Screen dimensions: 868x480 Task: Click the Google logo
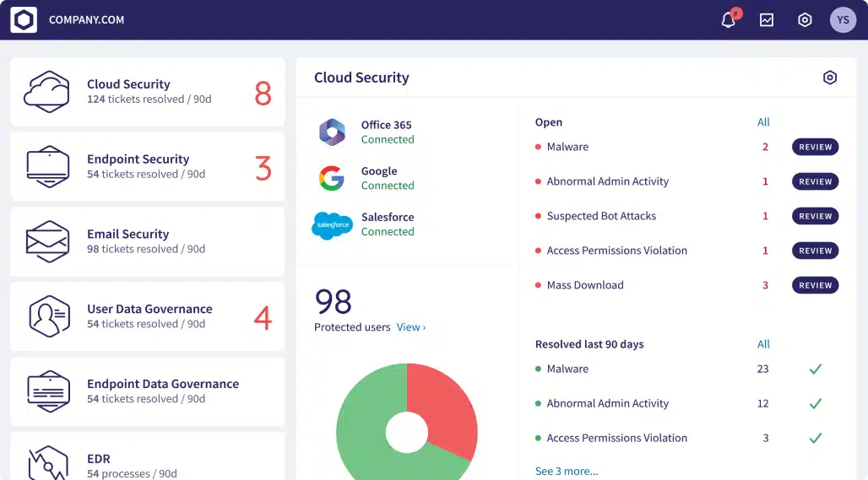[332, 178]
